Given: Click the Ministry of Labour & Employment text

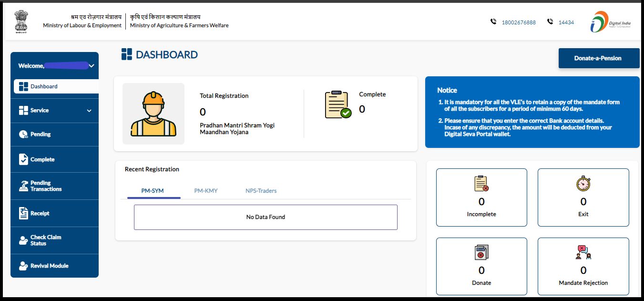Looking at the screenshot, I should click(82, 26).
